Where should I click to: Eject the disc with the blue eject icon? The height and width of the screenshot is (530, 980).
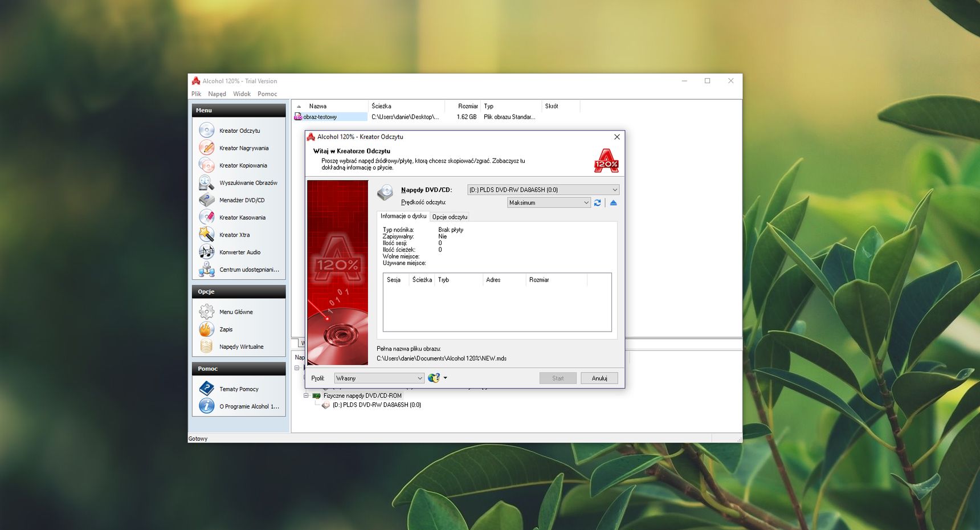(613, 203)
